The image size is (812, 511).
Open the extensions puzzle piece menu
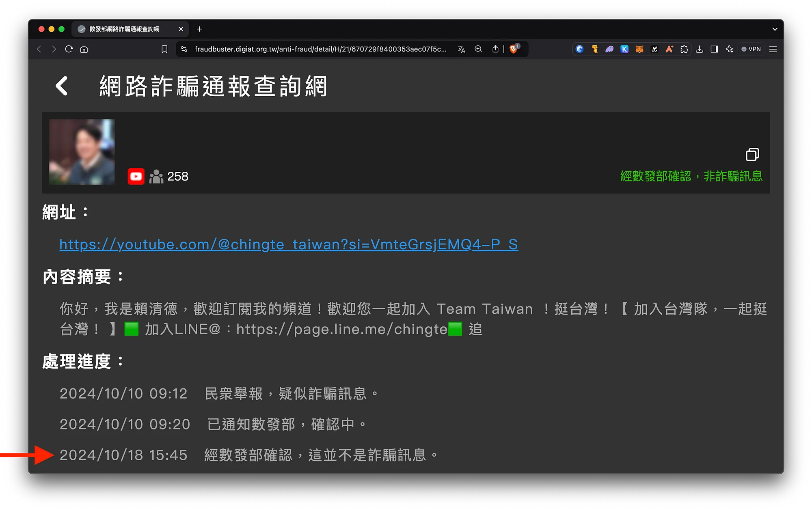(684, 49)
